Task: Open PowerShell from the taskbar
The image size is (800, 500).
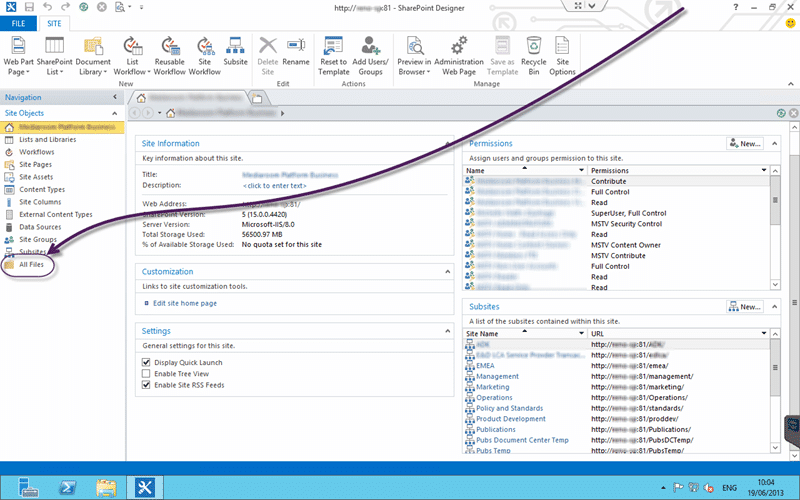Action: tap(67, 487)
